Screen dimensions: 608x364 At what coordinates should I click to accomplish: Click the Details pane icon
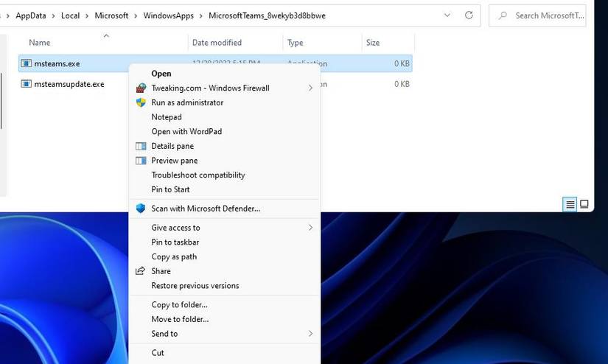[x=141, y=146]
